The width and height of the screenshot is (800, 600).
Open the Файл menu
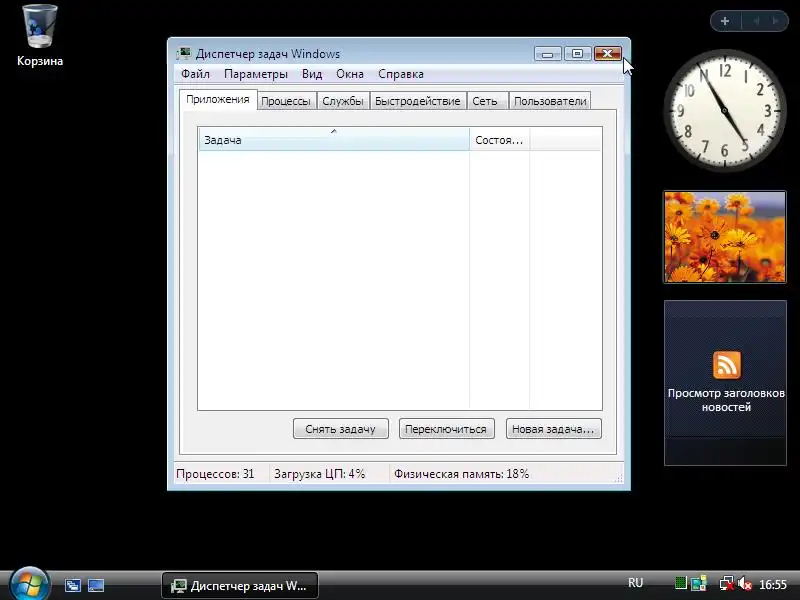point(195,74)
